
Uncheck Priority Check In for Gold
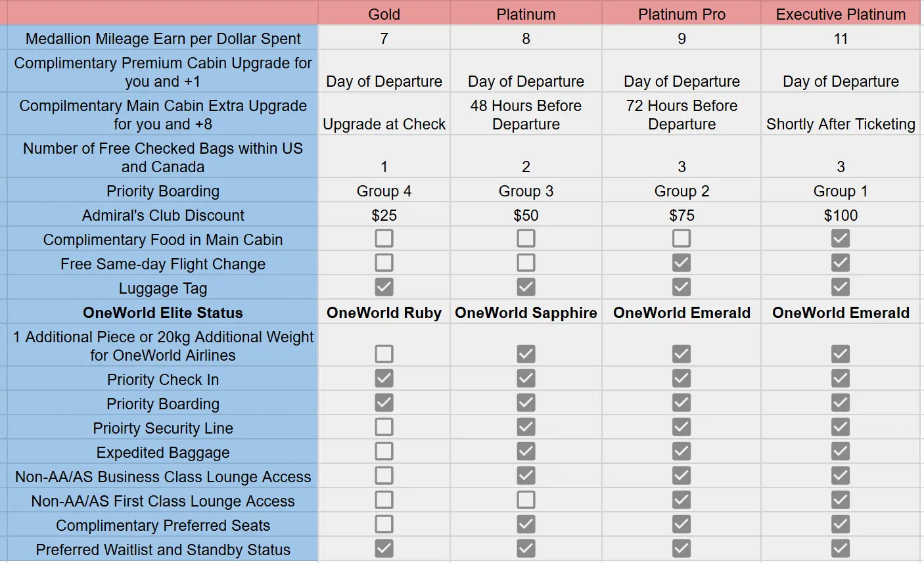384,378
